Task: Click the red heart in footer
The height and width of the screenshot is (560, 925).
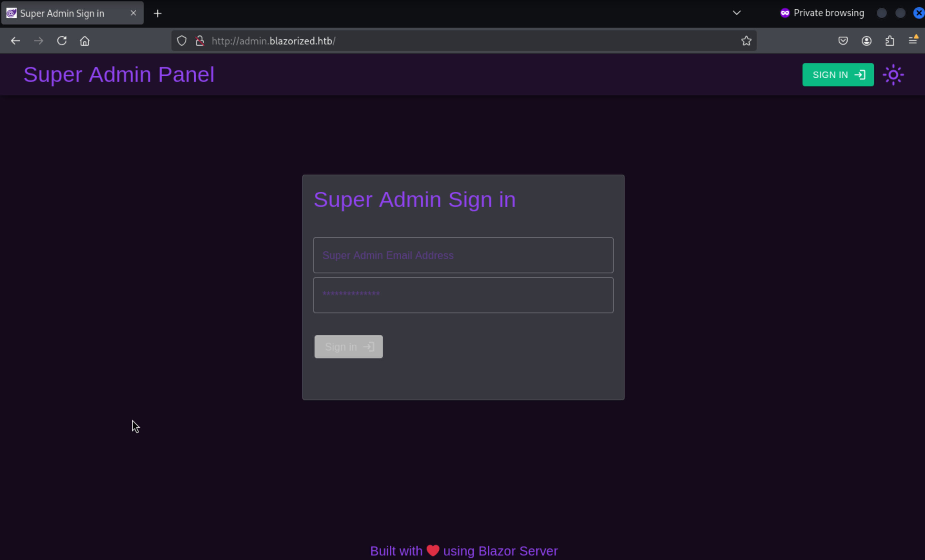Action: point(433,551)
